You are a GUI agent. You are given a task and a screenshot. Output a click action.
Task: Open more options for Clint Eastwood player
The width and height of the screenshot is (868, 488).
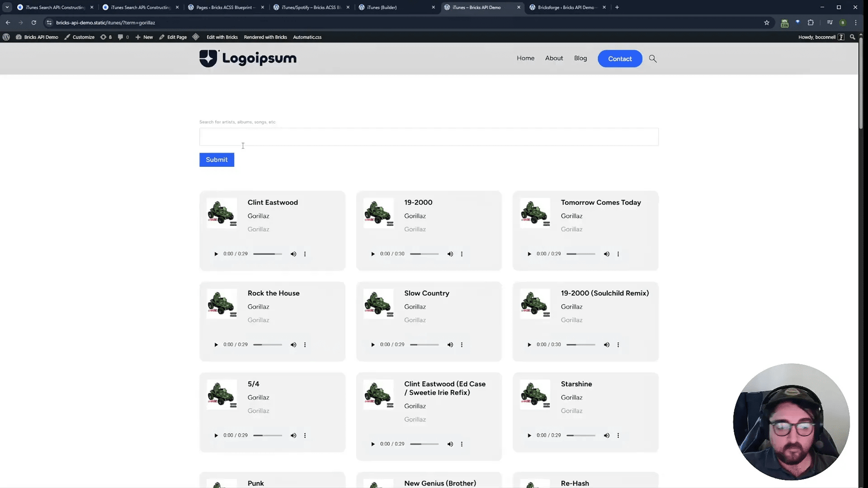305,254
